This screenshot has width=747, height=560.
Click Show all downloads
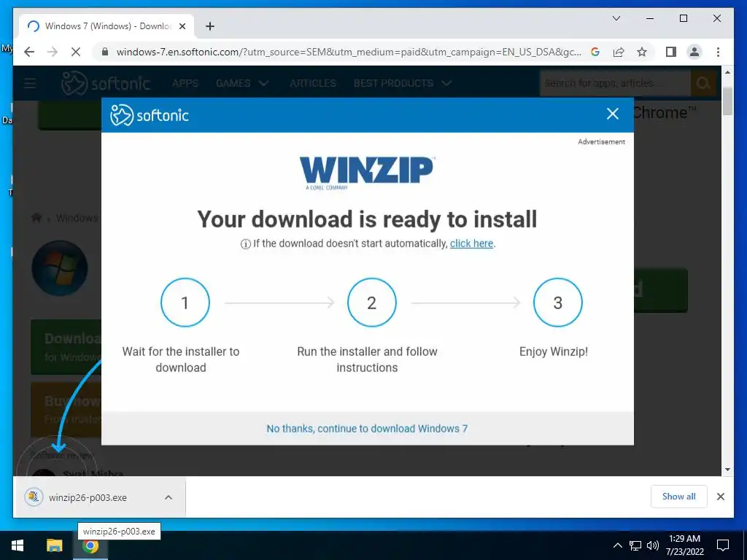point(679,497)
